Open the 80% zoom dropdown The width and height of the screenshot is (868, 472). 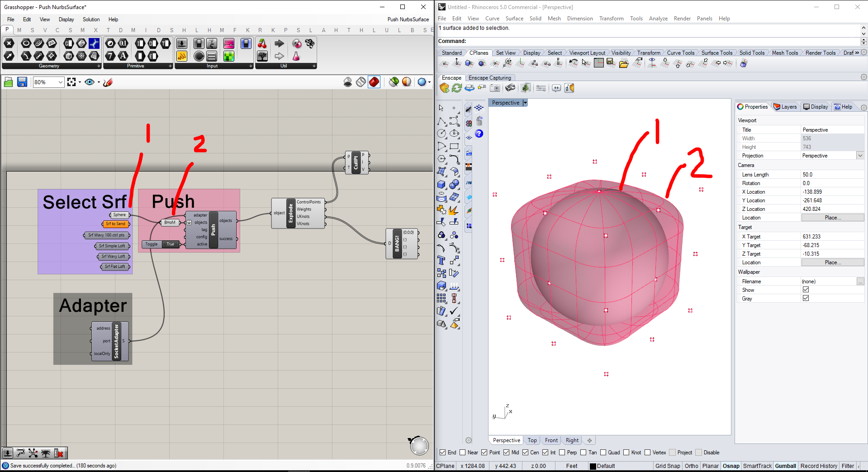[60, 82]
